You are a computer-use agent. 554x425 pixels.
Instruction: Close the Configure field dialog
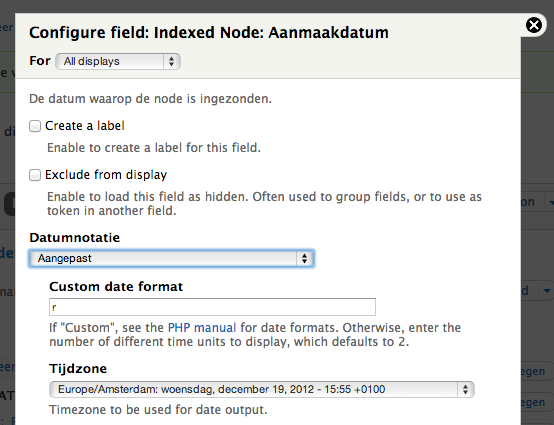click(x=534, y=25)
